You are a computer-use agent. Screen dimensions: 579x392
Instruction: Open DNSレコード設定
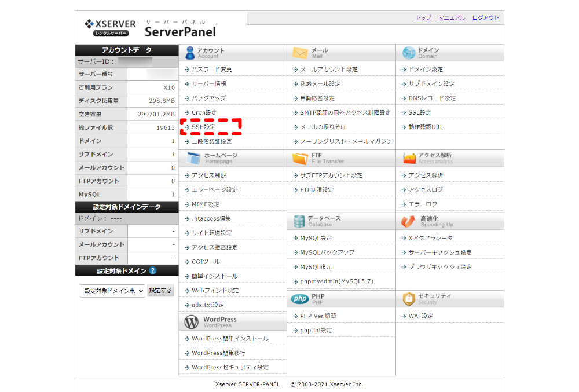[432, 98]
